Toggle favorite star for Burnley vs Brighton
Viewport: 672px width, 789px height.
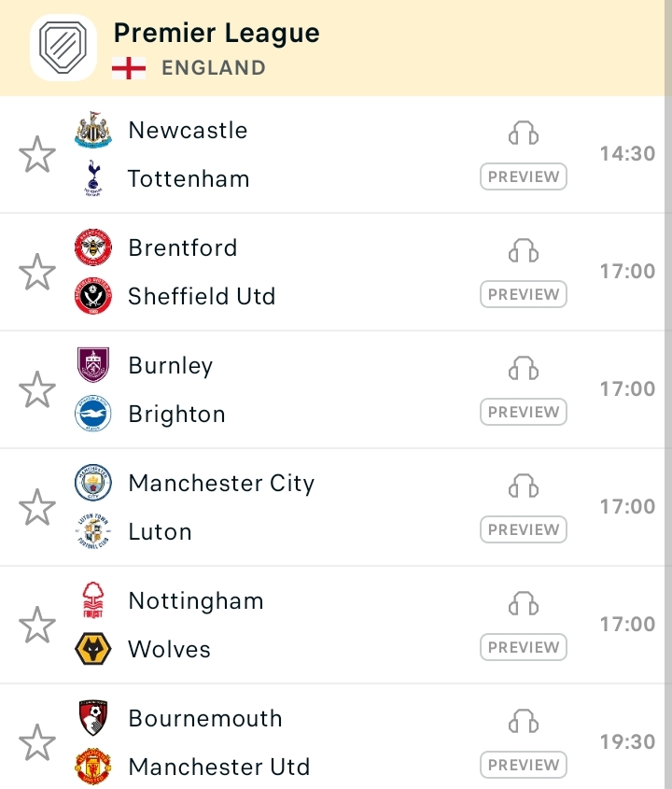pyautogui.click(x=37, y=389)
